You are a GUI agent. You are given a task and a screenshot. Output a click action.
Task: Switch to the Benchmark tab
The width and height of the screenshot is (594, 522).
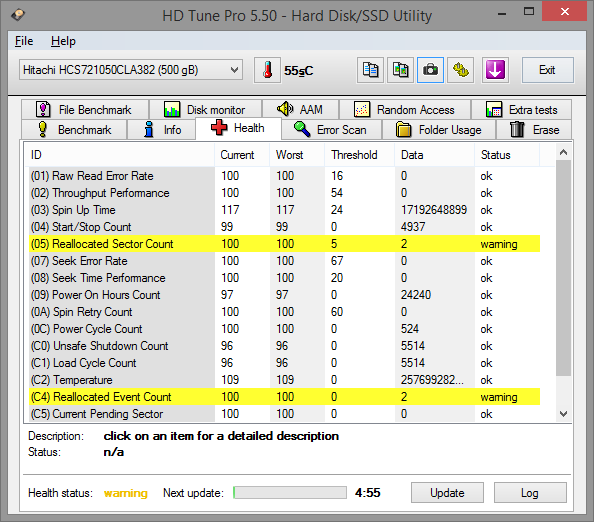click(74, 130)
